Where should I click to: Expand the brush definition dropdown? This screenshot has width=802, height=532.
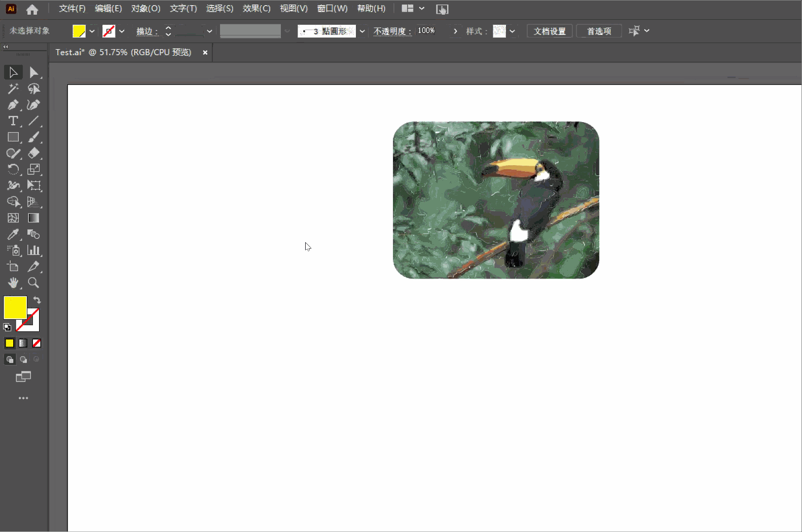pyautogui.click(x=362, y=31)
